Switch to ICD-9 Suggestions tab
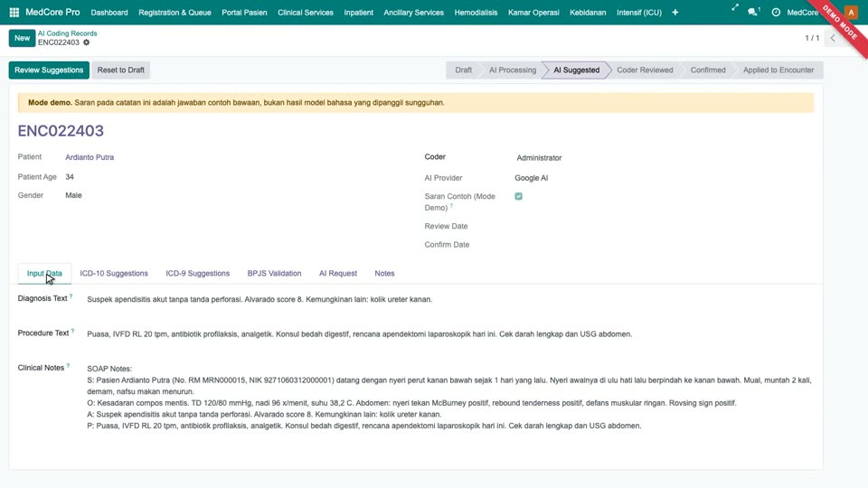 [x=198, y=273]
